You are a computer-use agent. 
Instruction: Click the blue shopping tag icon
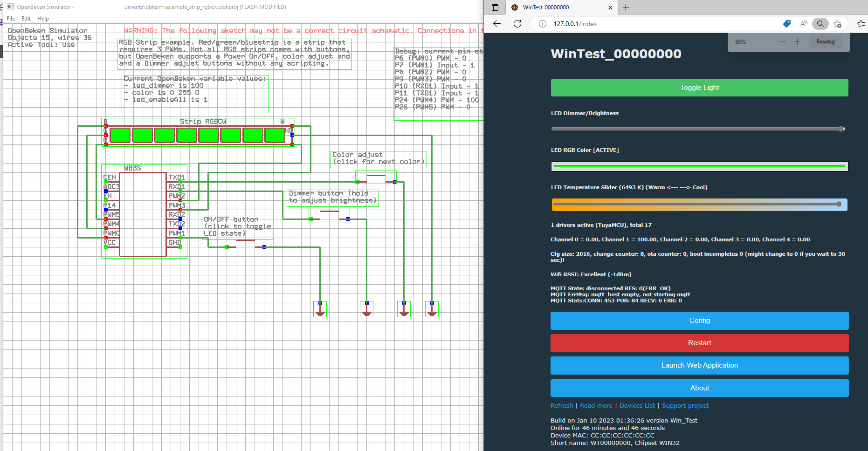tap(787, 24)
